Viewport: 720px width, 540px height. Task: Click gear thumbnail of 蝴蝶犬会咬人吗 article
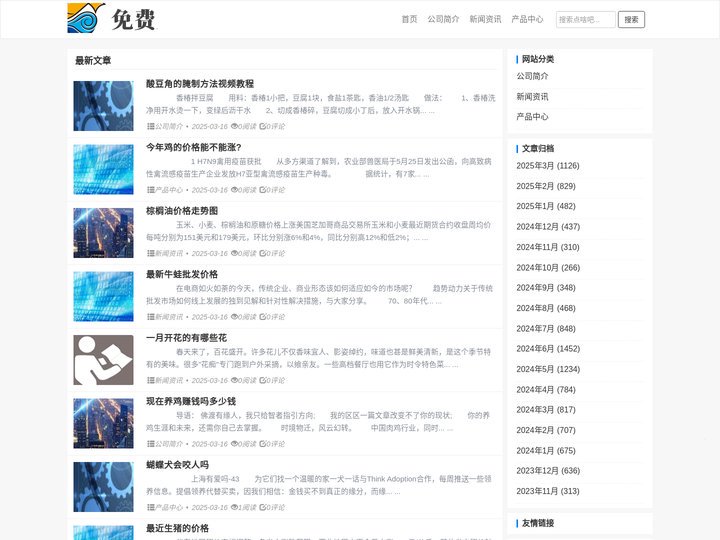tap(103, 487)
